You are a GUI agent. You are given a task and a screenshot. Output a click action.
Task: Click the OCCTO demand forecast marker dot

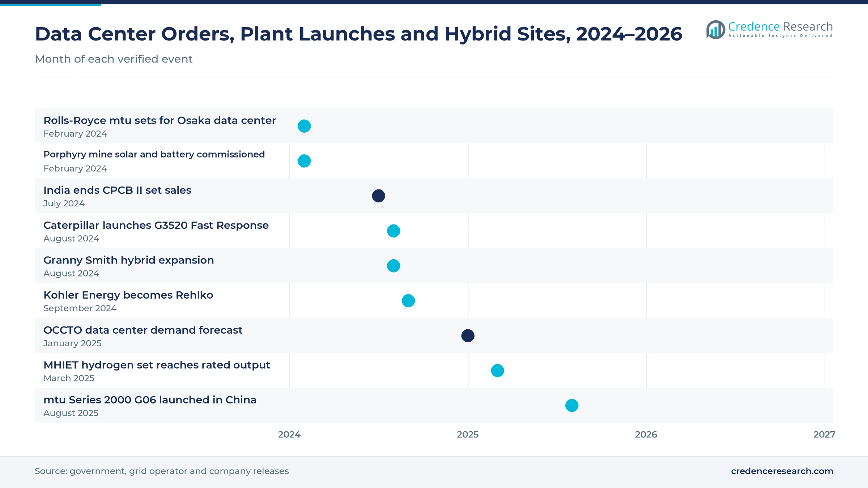point(468,335)
